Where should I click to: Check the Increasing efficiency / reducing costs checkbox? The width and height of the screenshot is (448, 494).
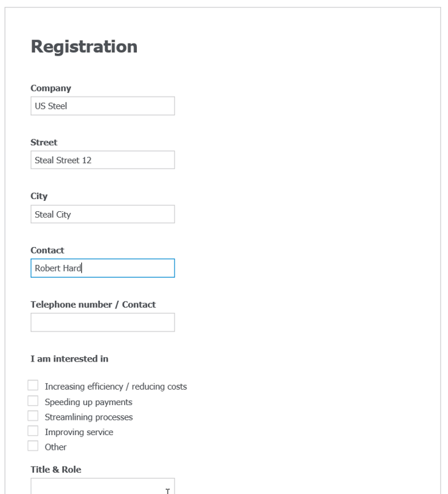click(33, 386)
